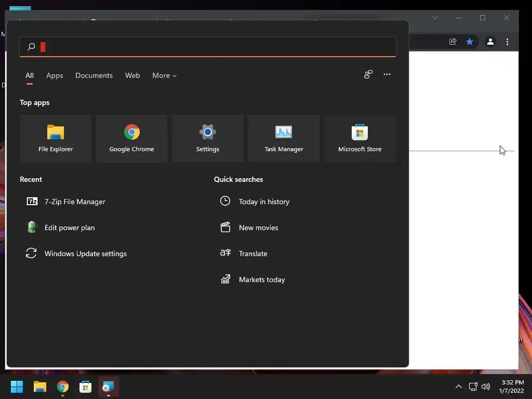532x399 pixels.
Task: Minimize the Chrome window
Action: pyautogui.click(x=459, y=18)
